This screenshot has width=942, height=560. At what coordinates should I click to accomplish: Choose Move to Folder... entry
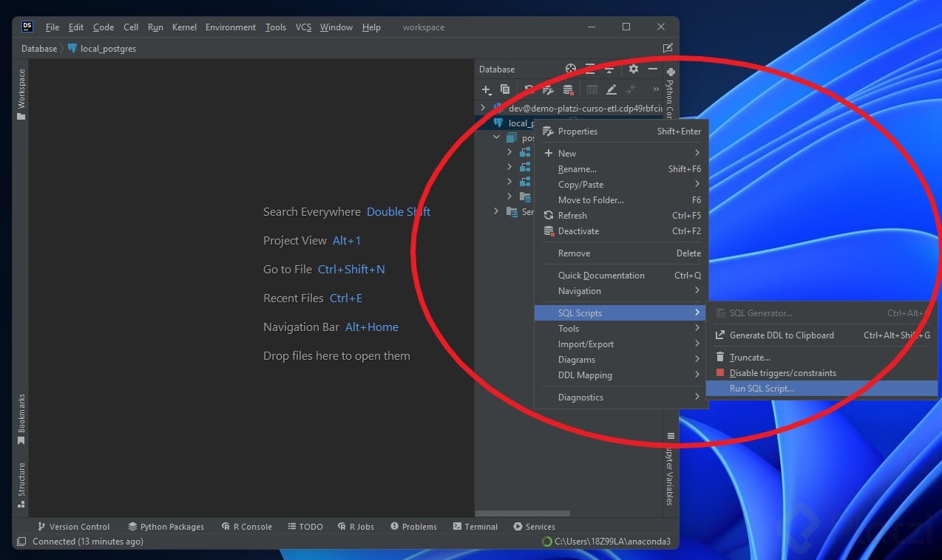[621, 200]
